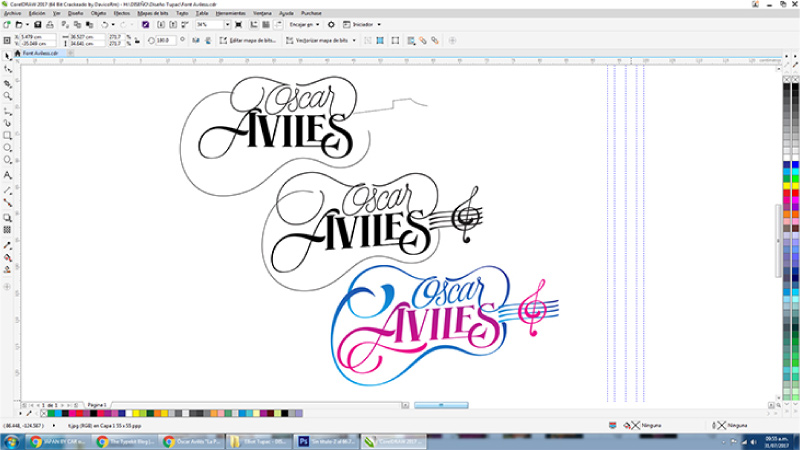Click the rotation angle input field
The height and width of the screenshot is (450, 800).
(x=164, y=40)
